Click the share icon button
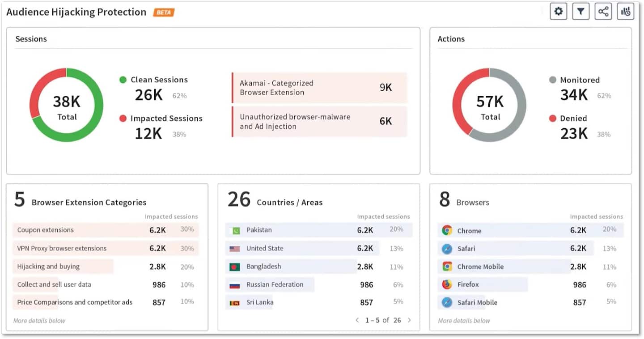 tap(603, 12)
